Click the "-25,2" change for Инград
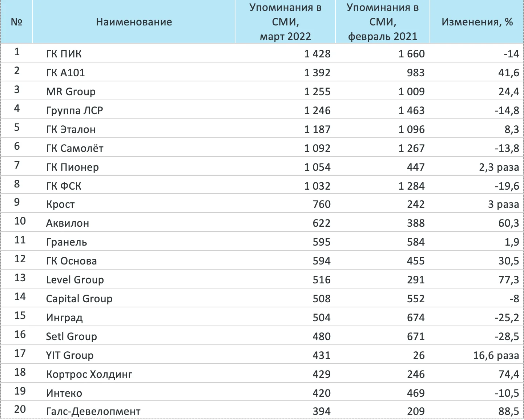 coord(507,318)
